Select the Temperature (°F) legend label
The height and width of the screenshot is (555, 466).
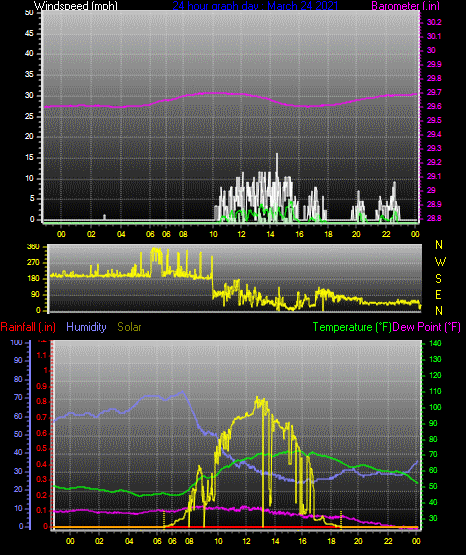pos(352,327)
